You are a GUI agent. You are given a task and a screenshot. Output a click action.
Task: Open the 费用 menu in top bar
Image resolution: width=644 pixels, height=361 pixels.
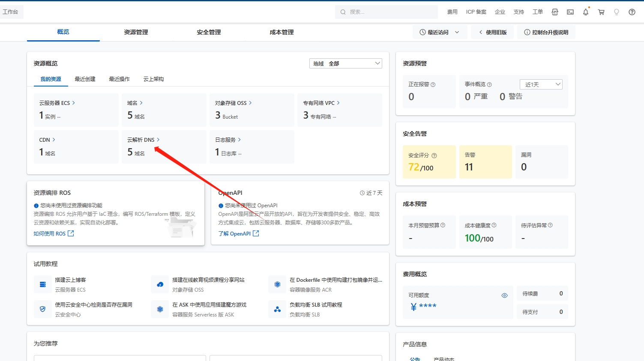tap(452, 12)
